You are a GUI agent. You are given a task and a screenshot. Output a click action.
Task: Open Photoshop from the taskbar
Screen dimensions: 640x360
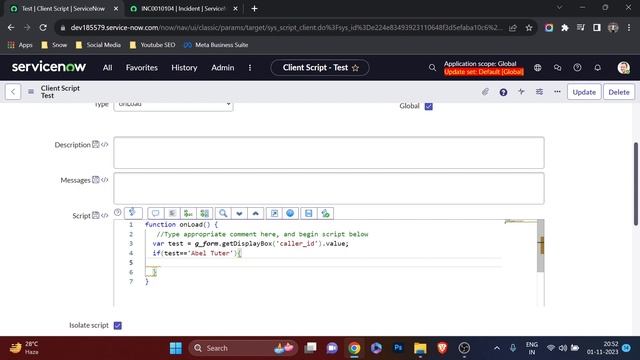[398, 348]
